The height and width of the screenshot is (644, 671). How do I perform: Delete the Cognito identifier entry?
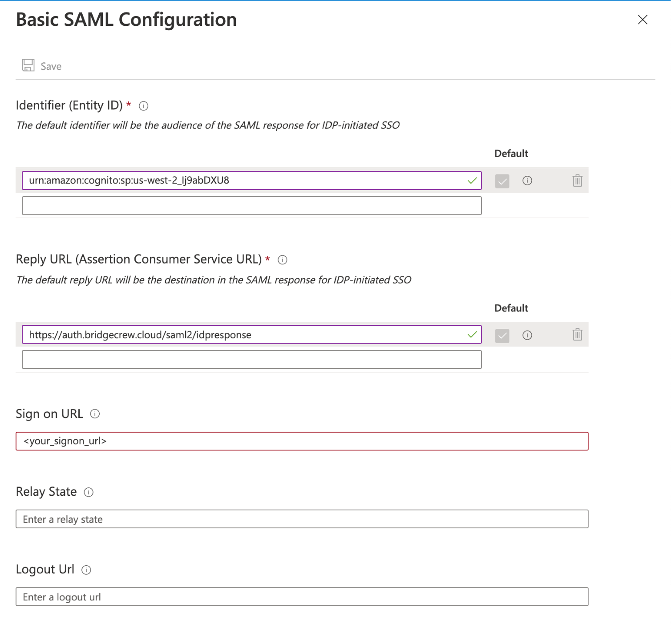click(x=577, y=180)
